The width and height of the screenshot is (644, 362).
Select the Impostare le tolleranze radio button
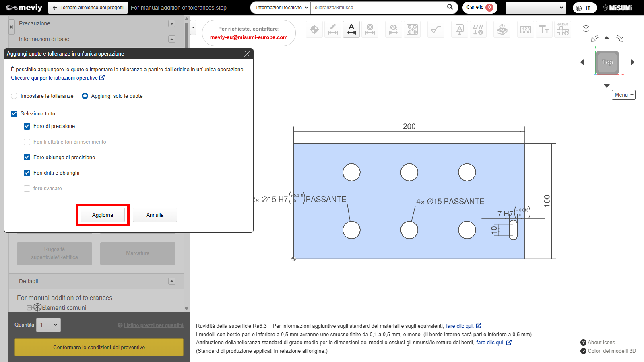14,96
